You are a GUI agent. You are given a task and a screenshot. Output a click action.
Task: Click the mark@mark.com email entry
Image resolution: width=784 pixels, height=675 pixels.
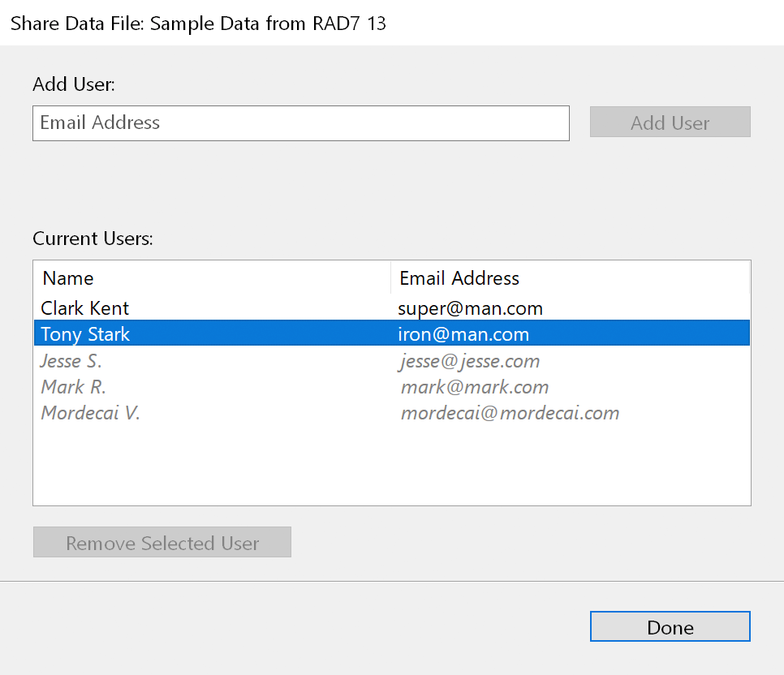coord(475,387)
